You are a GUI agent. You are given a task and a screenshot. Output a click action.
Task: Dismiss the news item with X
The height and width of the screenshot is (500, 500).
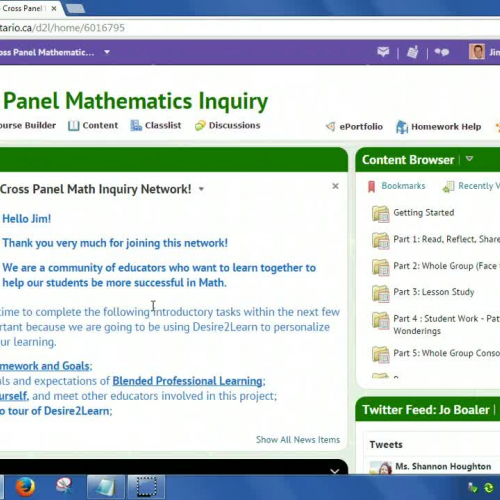pos(335,186)
